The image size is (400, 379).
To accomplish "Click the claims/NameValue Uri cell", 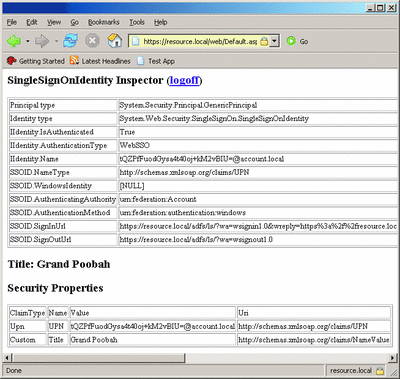I will point(313,340).
